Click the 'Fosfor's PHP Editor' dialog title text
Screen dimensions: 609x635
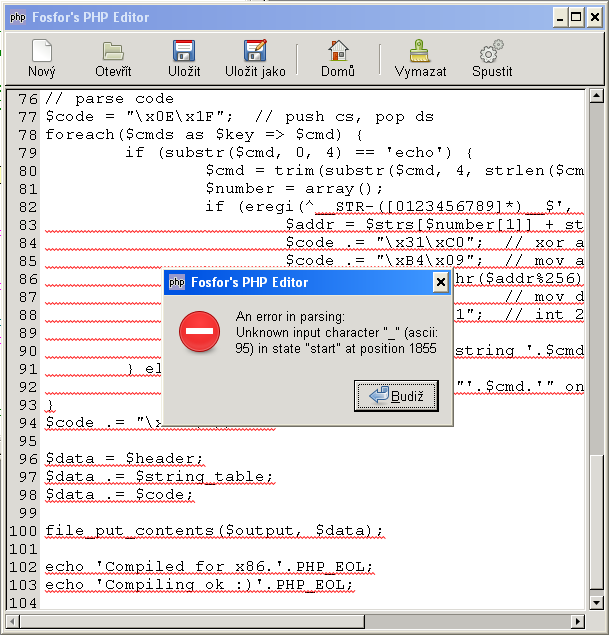click(x=249, y=282)
